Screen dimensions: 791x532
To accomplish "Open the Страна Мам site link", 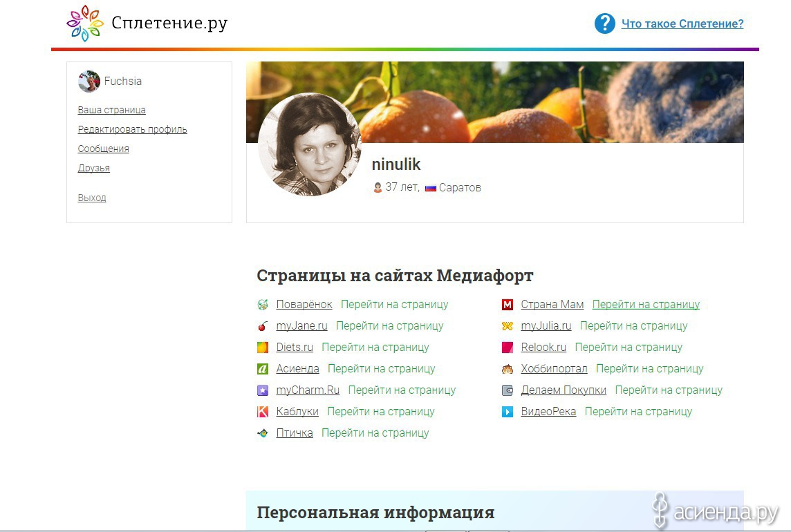I will pyautogui.click(x=552, y=305).
